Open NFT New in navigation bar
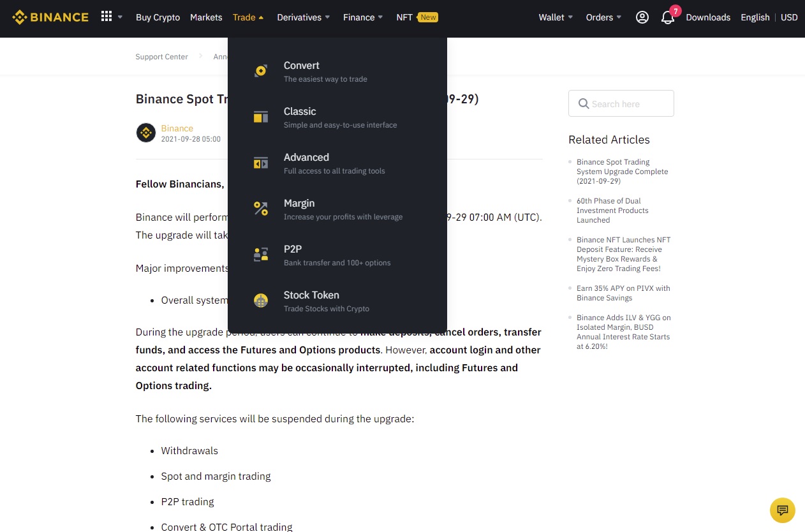This screenshot has height=532, width=805. (417, 17)
